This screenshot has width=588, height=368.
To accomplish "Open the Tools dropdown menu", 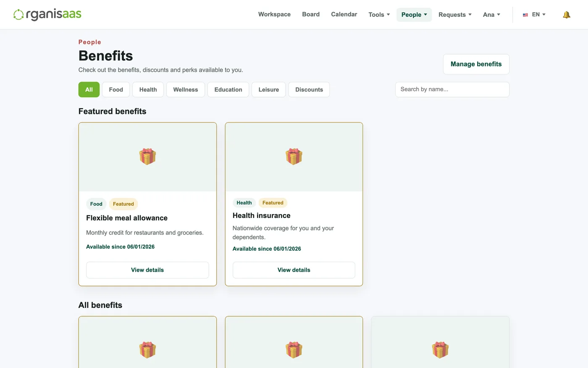I will tap(379, 15).
